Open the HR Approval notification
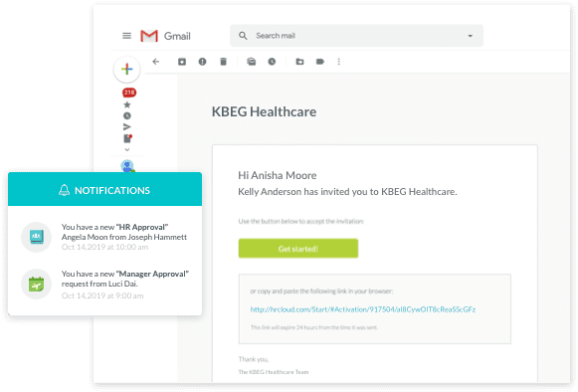578x392 pixels. pos(104,237)
